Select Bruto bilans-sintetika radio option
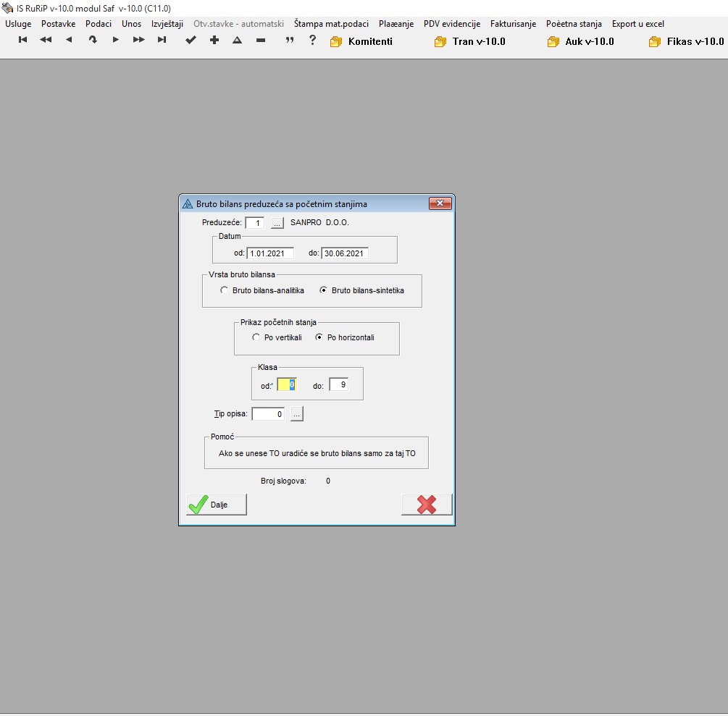 (324, 290)
